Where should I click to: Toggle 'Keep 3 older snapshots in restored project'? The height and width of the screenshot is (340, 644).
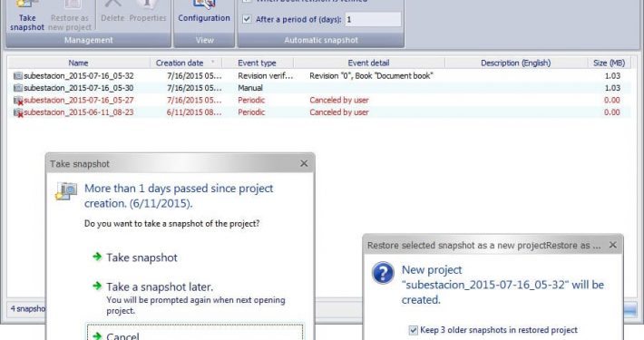point(414,330)
